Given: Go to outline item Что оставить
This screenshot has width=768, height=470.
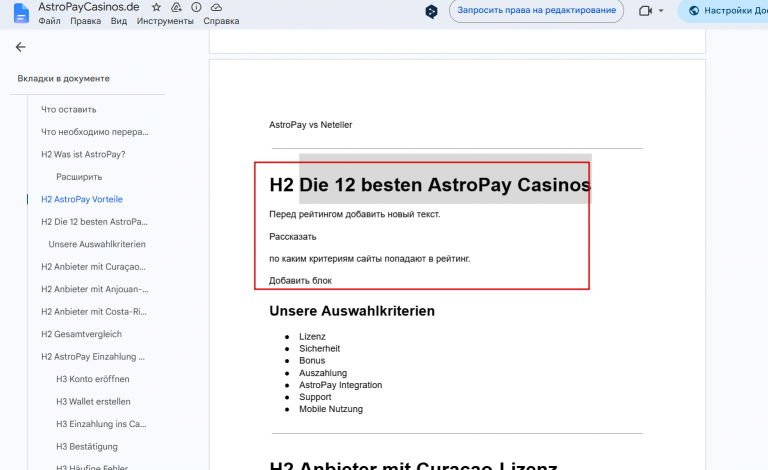Looking at the screenshot, I should click(x=69, y=110).
